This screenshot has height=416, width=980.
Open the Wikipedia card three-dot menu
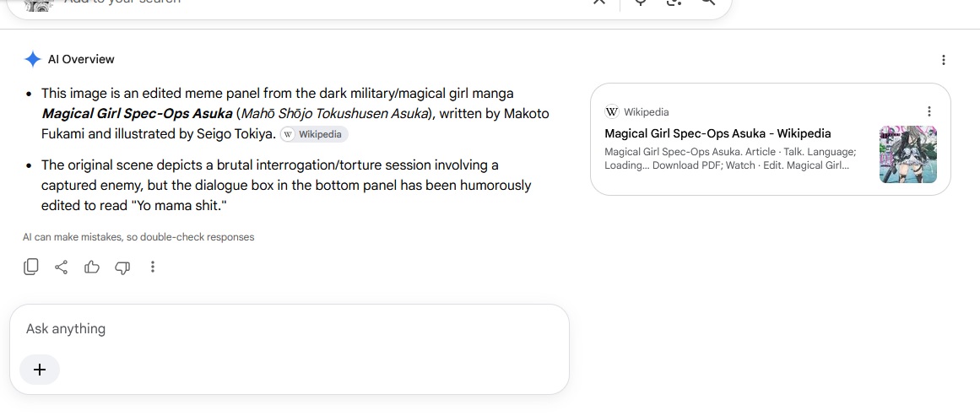pyautogui.click(x=929, y=111)
